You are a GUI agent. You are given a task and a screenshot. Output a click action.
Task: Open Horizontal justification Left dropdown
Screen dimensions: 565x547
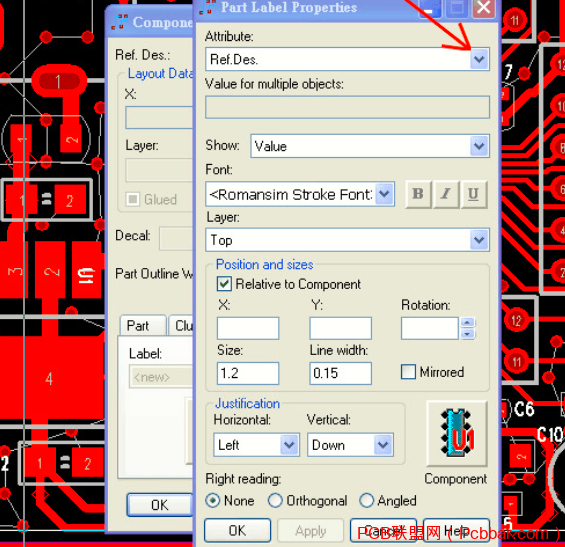[x=289, y=445]
